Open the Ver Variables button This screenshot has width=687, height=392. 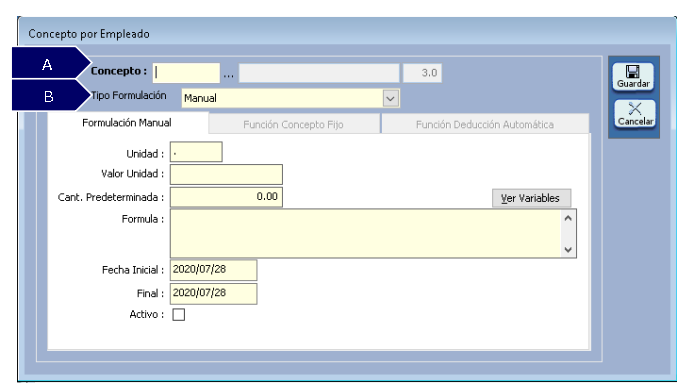pyautogui.click(x=531, y=198)
